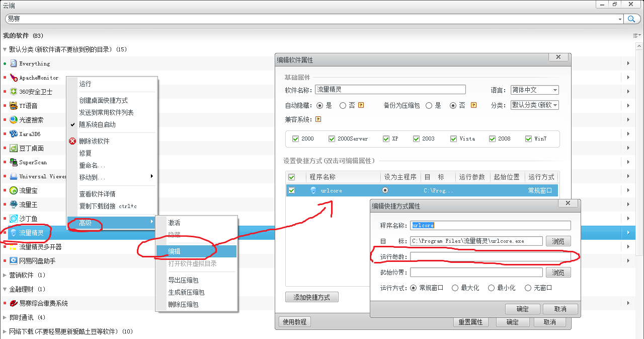Screen dimensions: 644x339
Task: Click the 起始位置 input field
Action: [476, 272]
